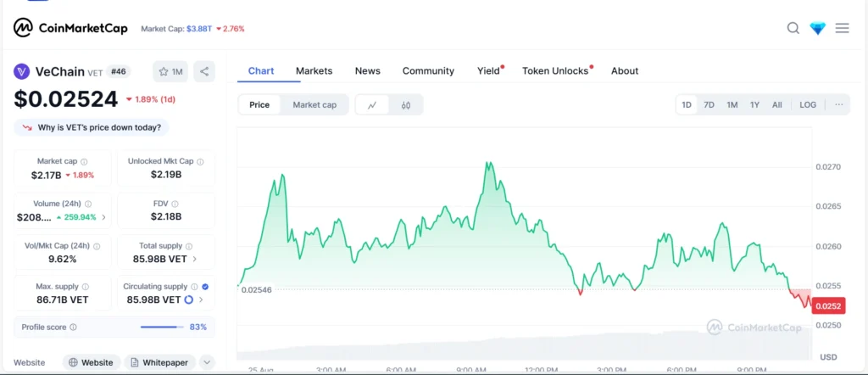This screenshot has width=868, height=375.
Task: Set chart range to 7D
Action: coord(709,104)
